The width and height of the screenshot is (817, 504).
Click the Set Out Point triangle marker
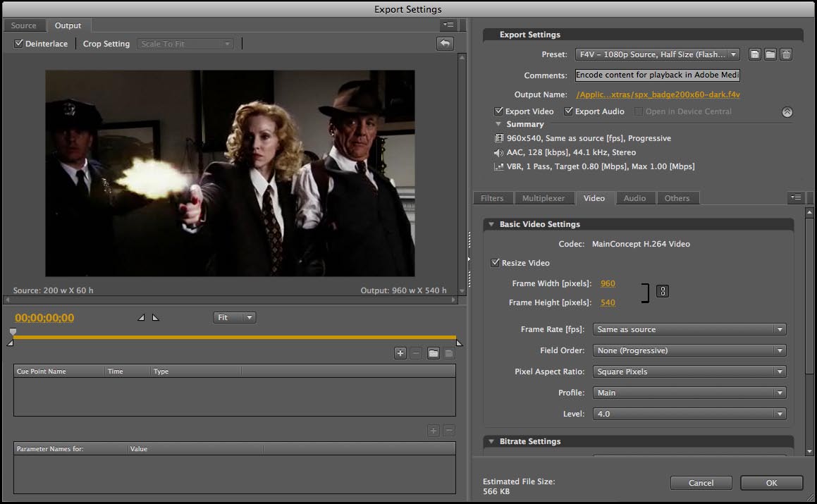click(156, 318)
